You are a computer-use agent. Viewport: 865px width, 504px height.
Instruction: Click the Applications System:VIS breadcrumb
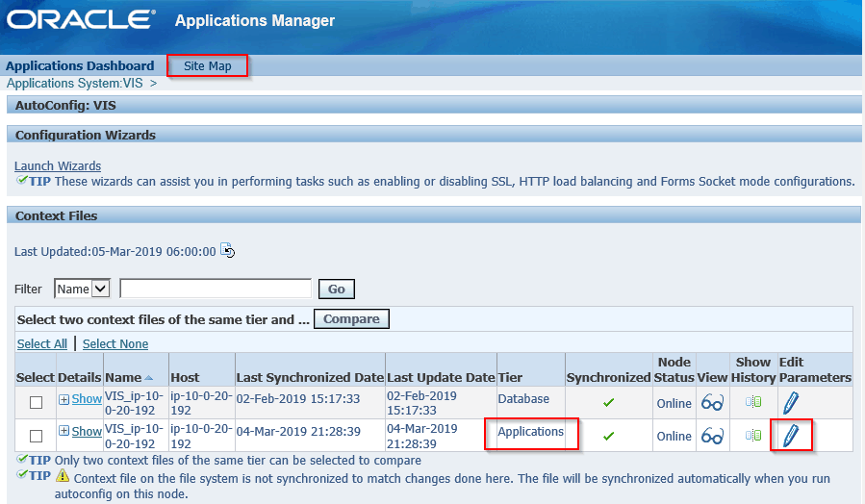pyautogui.click(x=74, y=84)
